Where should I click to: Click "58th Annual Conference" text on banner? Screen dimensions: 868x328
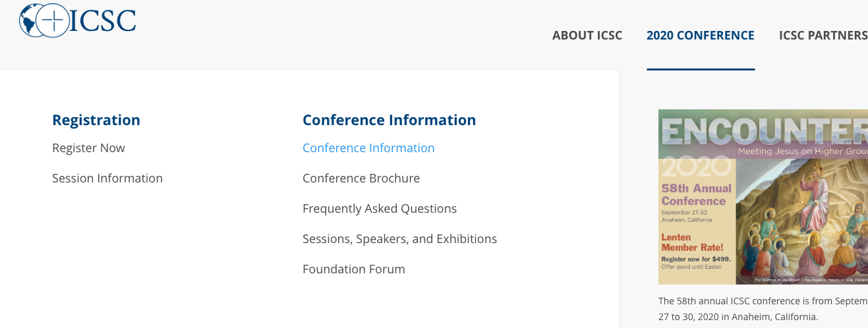pos(696,194)
